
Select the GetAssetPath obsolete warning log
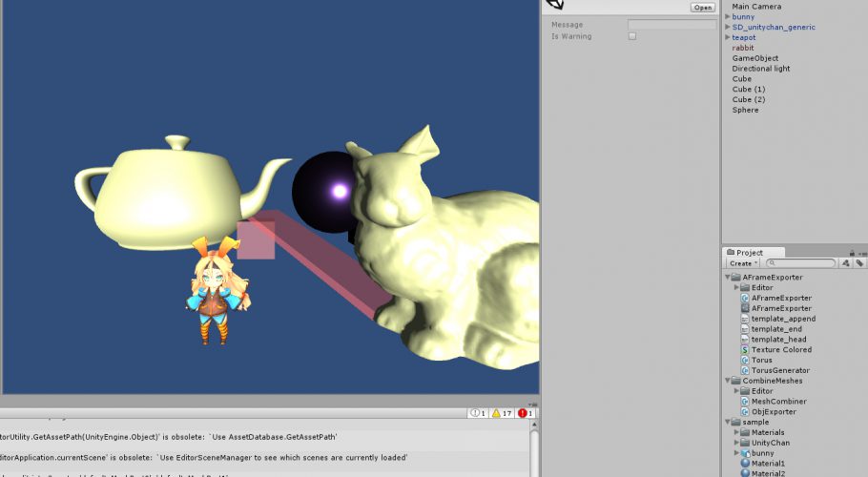(264, 437)
